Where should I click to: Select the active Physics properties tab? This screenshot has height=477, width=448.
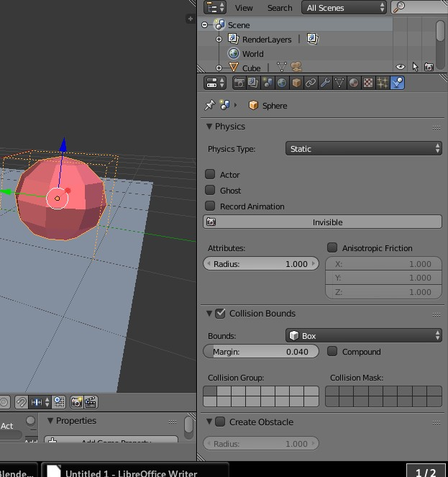pyautogui.click(x=397, y=83)
